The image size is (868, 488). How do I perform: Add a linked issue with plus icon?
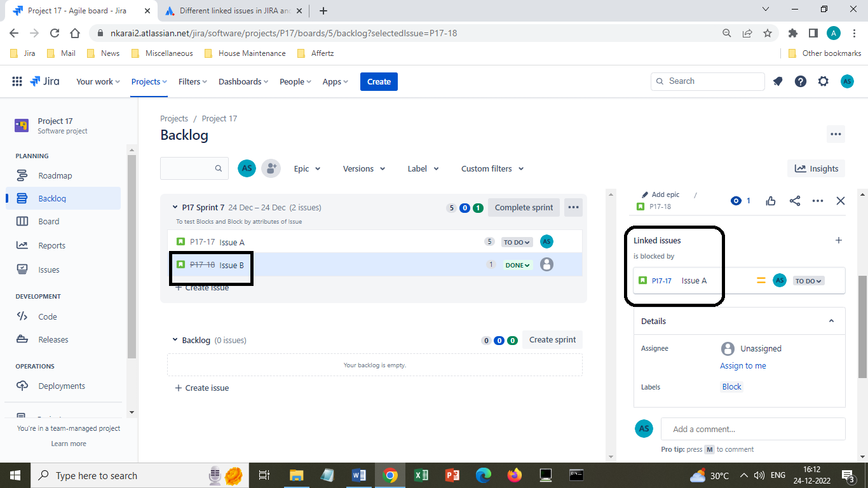pyautogui.click(x=838, y=240)
